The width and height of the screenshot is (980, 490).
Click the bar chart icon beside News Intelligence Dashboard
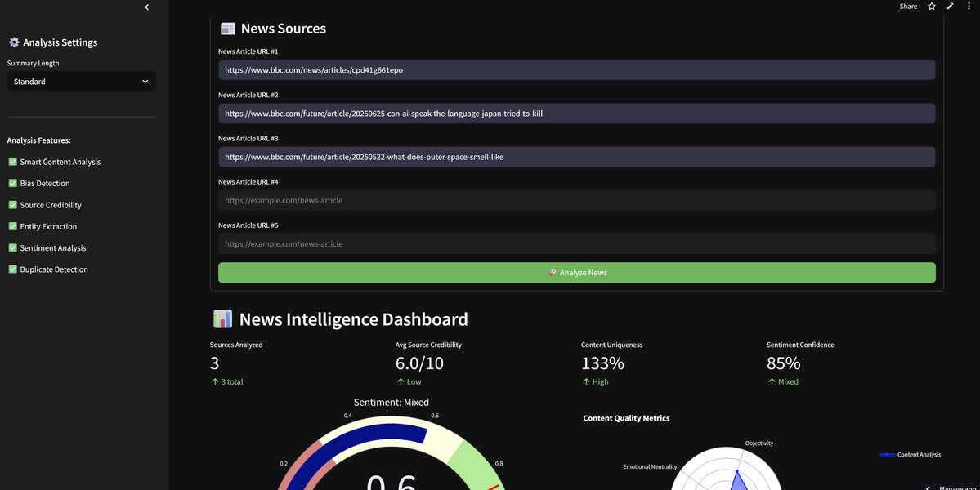222,318
